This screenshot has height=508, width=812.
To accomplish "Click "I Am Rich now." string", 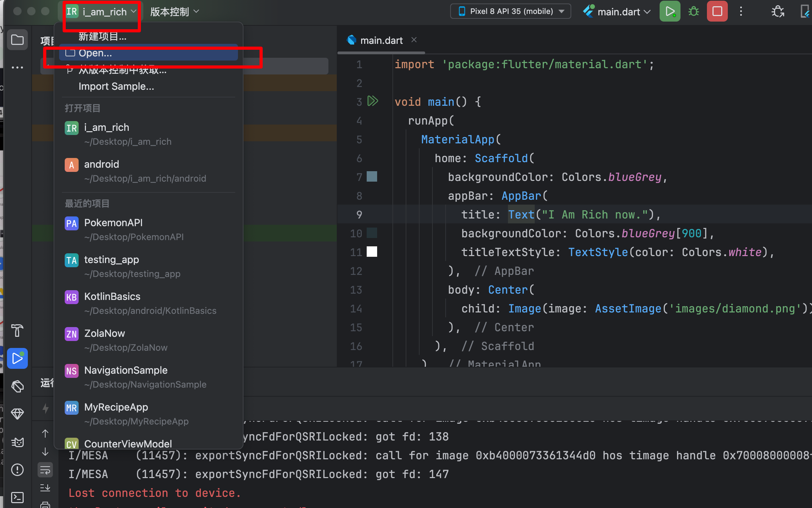I will [x=595, y=215].
